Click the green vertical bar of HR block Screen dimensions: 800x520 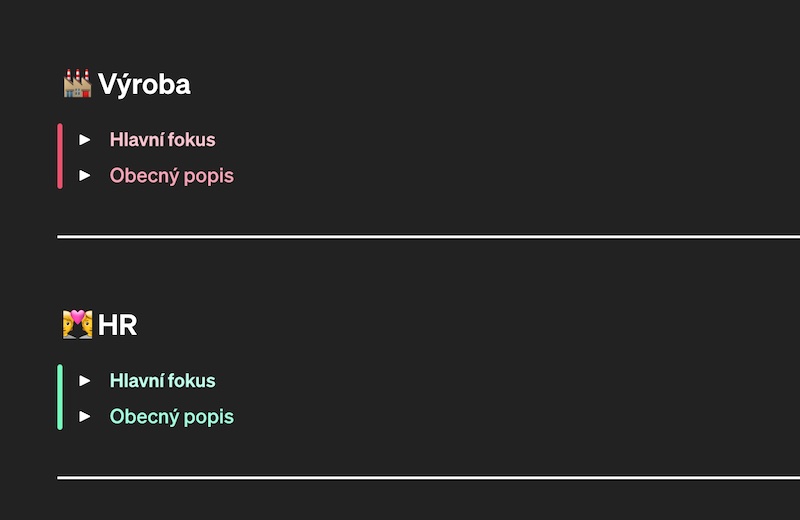pos(60,397)
